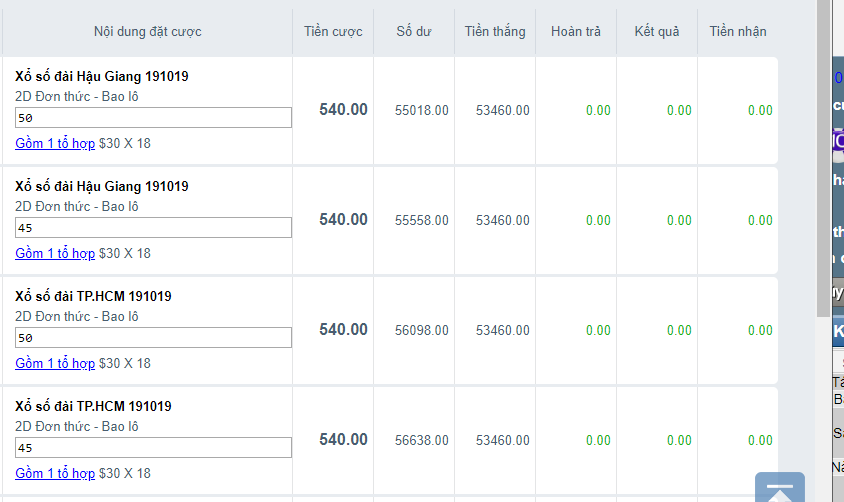
Task: Click the balance value 56638.00
Action: (422, 441)
